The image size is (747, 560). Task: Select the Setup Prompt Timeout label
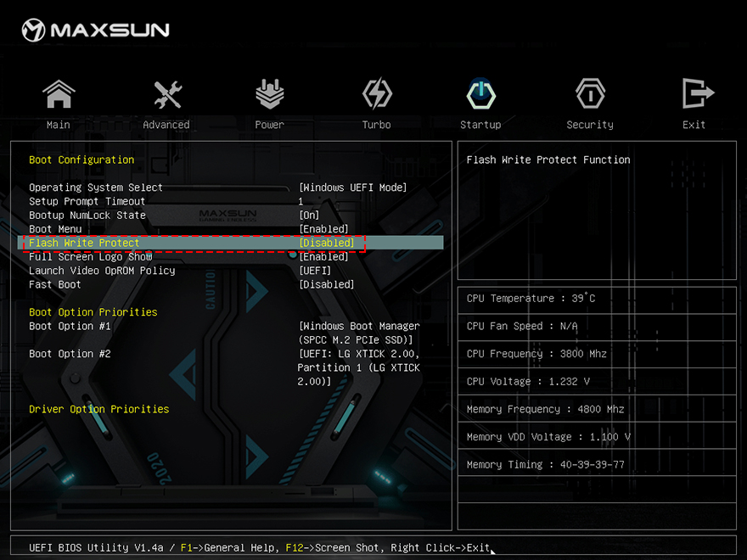pos(87,201)
